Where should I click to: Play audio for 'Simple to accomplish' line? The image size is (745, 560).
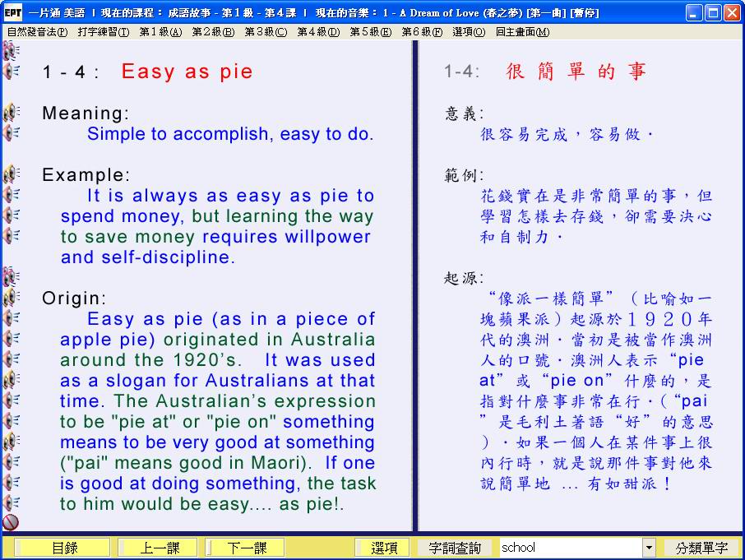coord(11,133)
